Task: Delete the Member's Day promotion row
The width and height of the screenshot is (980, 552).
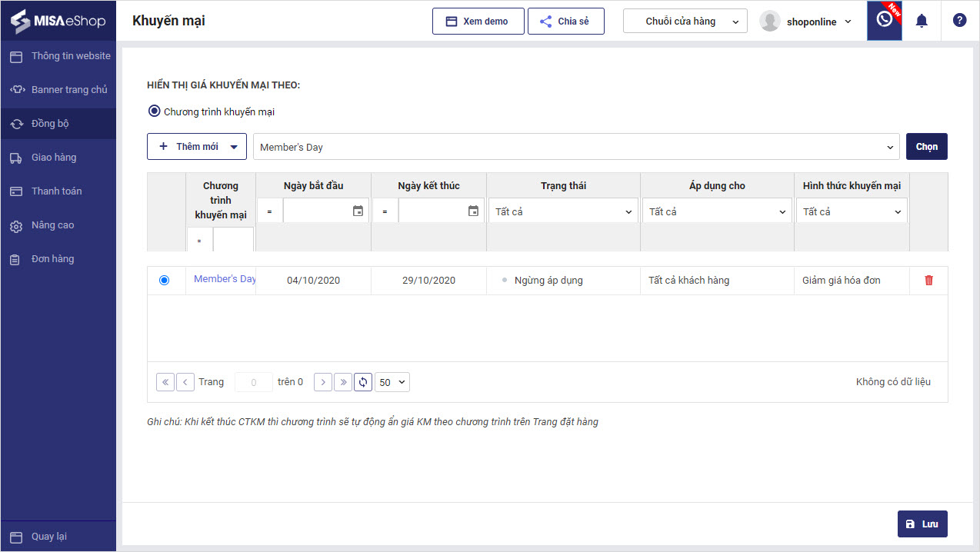Action: (928, 281)
